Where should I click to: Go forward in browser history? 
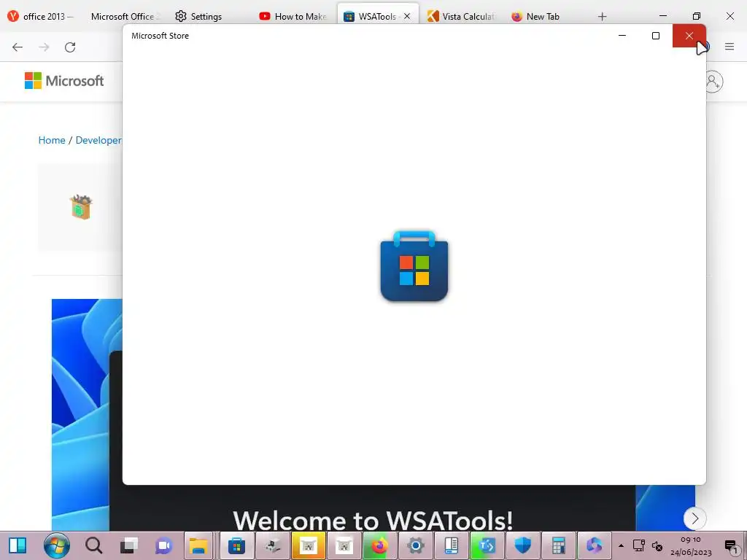click(x=44, y=47)
